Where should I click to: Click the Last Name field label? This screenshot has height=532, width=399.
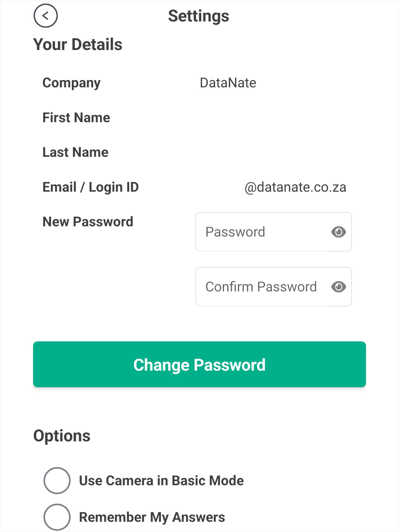click(75, 152)
